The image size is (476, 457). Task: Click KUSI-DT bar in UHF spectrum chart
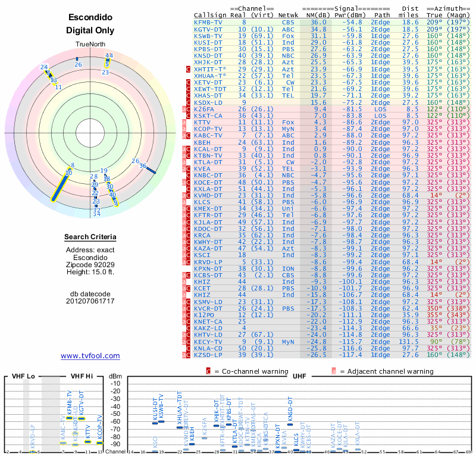coord(155,423)
